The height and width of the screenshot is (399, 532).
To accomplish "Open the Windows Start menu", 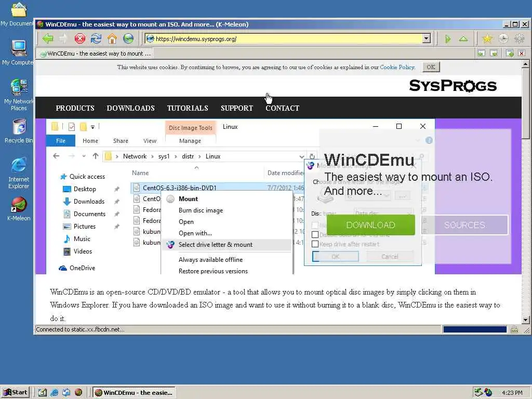I will [16, 392].
